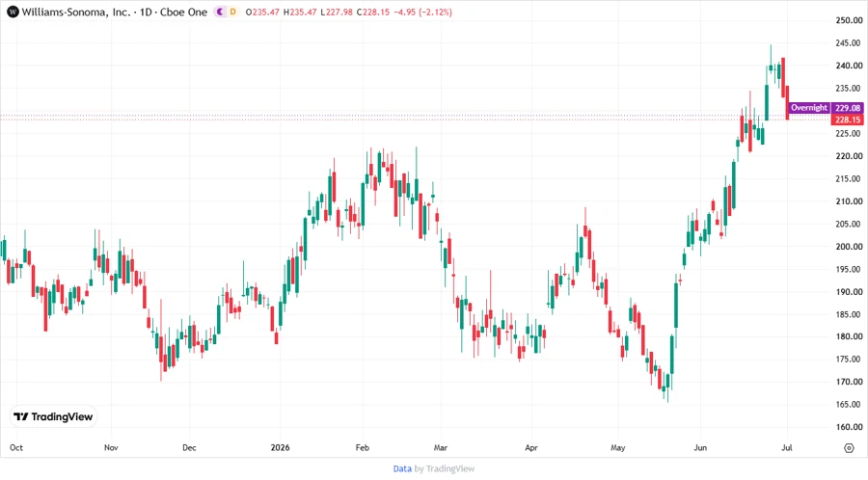868x480 pixels.
Task: Click the TradingView logo badge
Action: pyautogui.click(x=53, y=416)
